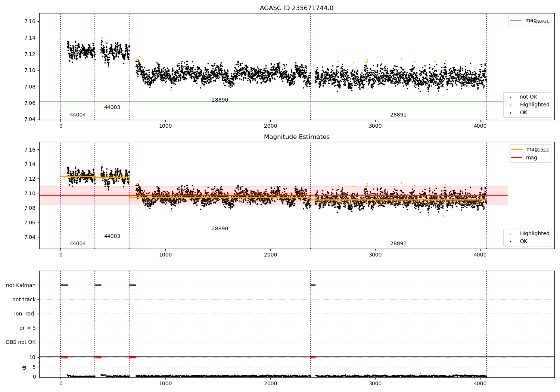The width and height of the screenshot is (560, 392).
Task: Click the 'Ion. rad.' axis label
Action: click(x=25, y=314)
